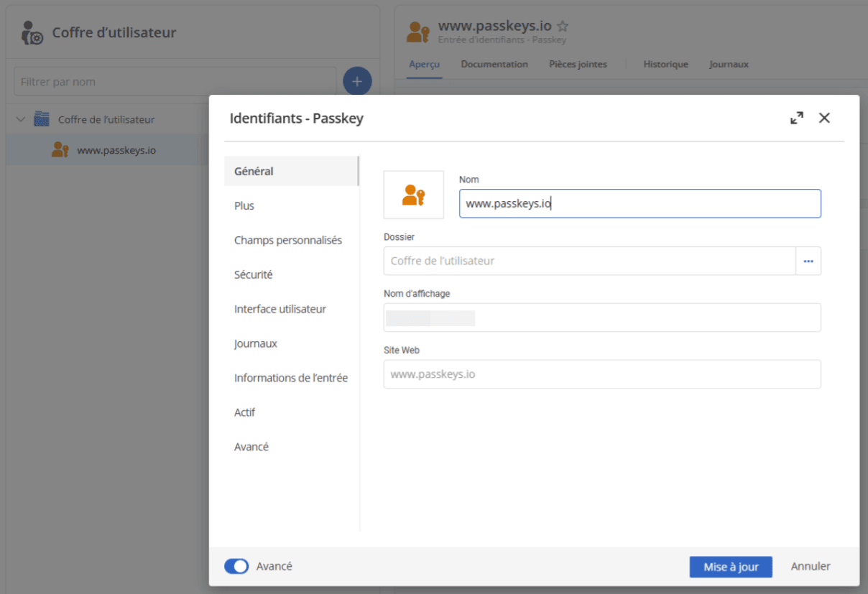
Task: Open folder picker with the ellipsis button
Action: pyautogui.click(x=808, y=261)
